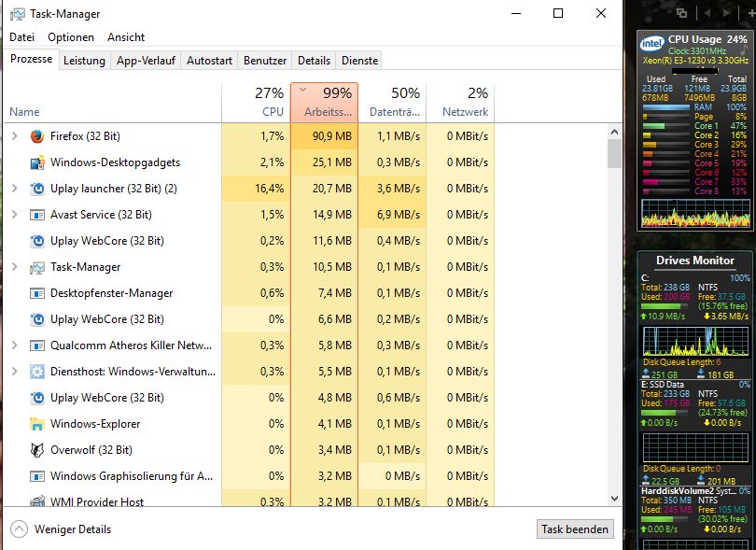Click the Task beenden button

[x=575, y=529]
